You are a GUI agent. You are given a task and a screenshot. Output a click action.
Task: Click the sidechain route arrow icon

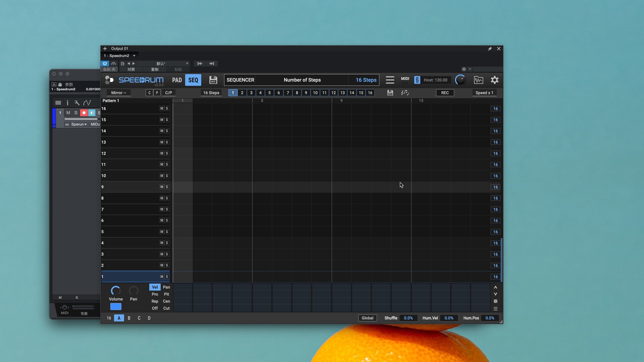200,63
